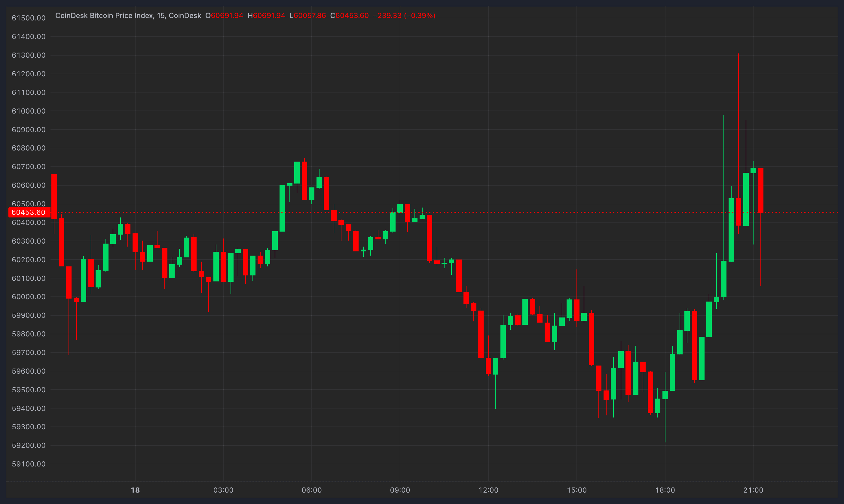
Task: Click the 61300.00 price axis label
Action: pyautogui.click(x=29, y=55)
